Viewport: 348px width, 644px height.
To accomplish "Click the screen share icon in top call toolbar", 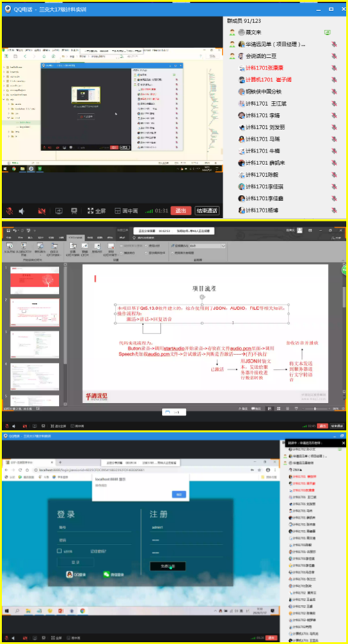I will click(58, 211).
